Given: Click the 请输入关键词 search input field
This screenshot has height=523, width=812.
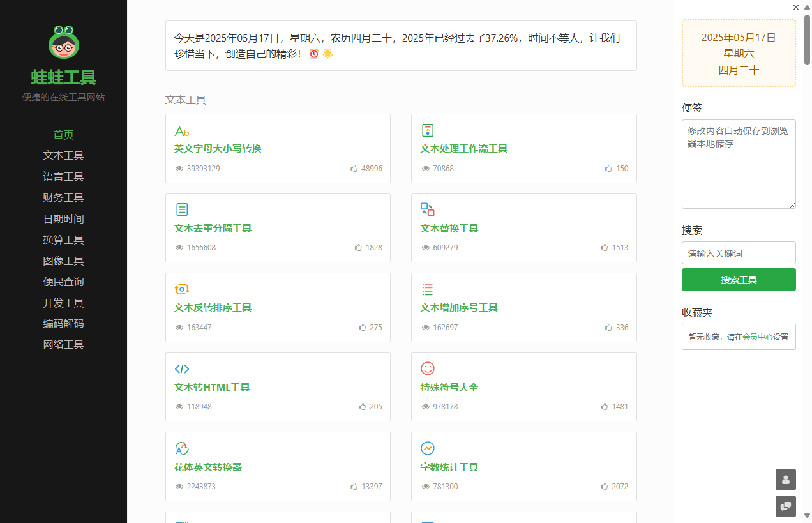Looking at the screenshot, I should tap(739, 253).
